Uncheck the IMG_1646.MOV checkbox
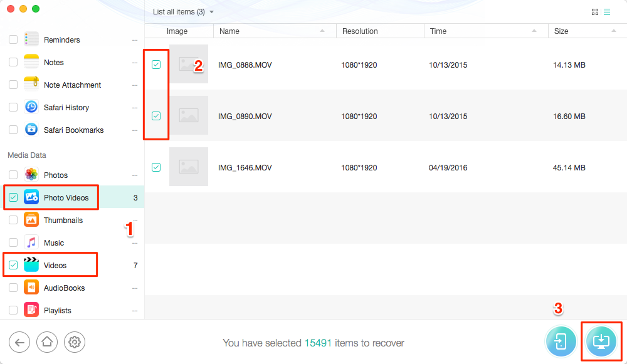 click(x=156, y=167)
